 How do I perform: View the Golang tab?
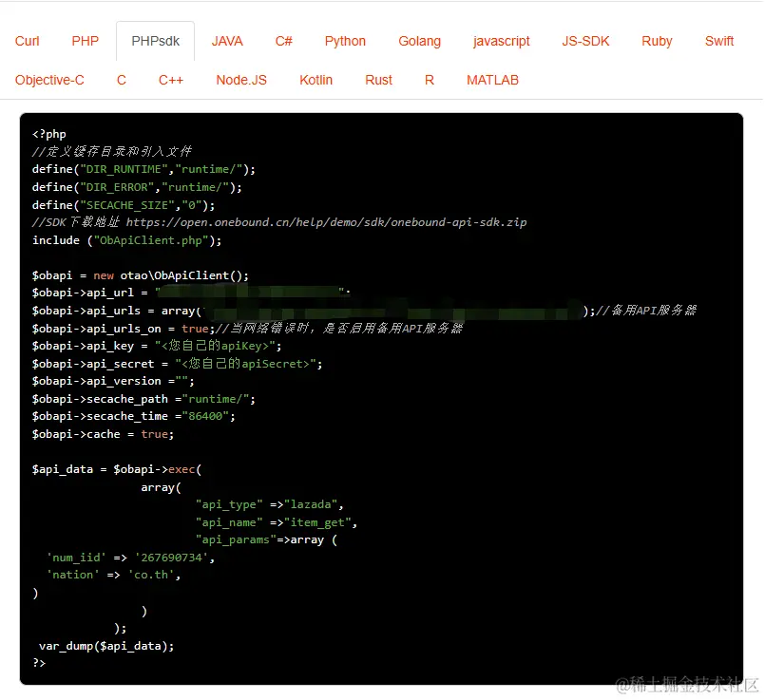419,41
